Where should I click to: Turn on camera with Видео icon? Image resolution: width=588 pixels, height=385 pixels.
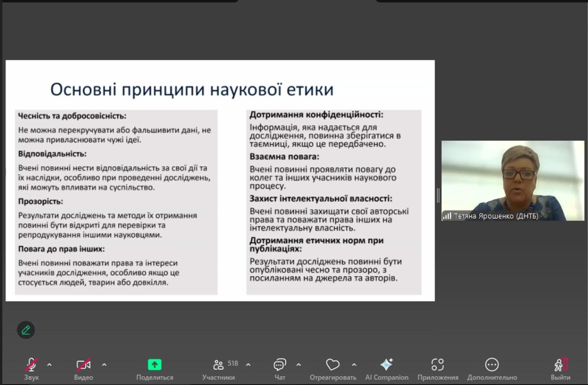pos(83,365)
